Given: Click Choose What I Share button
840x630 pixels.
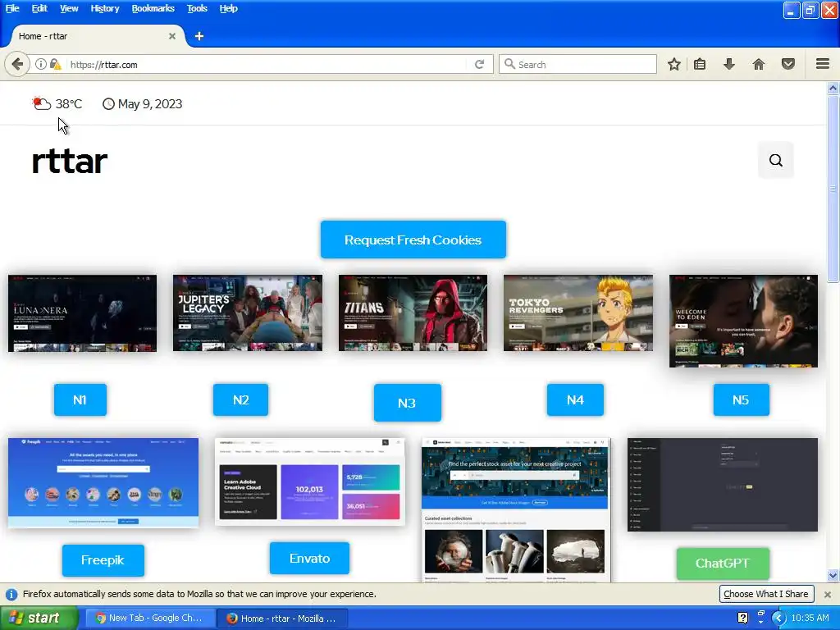Looking at the screenshot, I should [766, 594].
